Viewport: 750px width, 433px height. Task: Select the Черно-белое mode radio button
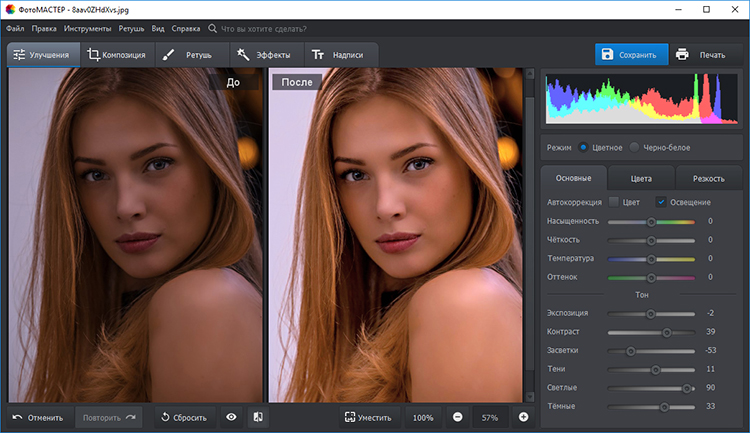pos(635,147)
